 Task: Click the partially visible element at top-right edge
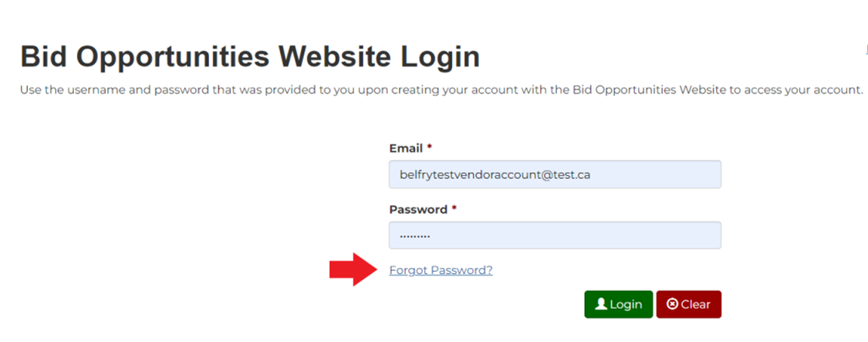pos(866,50)
